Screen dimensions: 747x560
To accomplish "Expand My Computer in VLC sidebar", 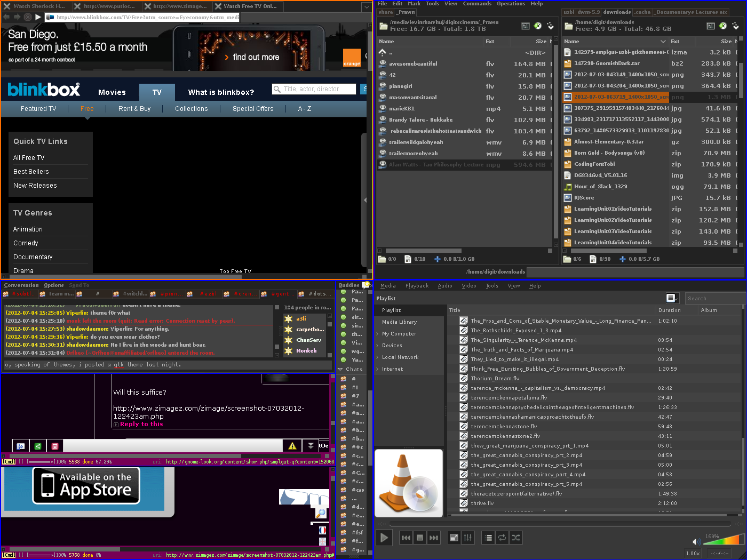I will [377, 334].
